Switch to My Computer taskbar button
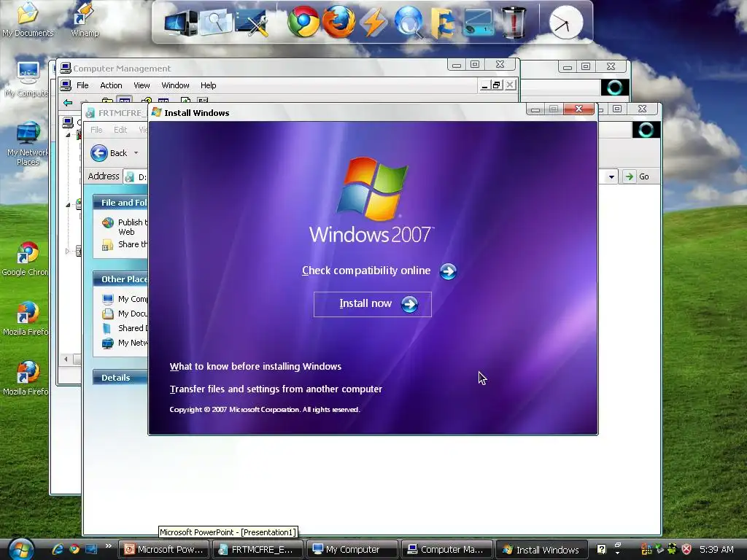This screenshot has width=747, height=560. [x=352, y=550]
